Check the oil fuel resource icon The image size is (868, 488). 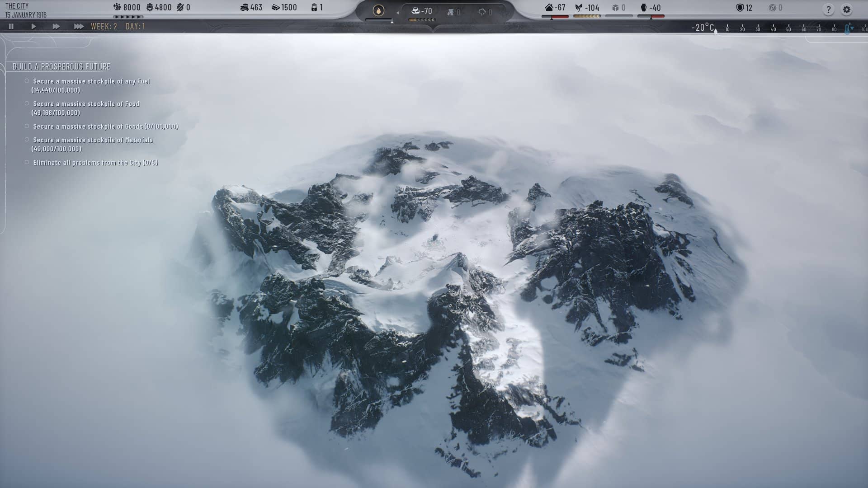(453, 12)
